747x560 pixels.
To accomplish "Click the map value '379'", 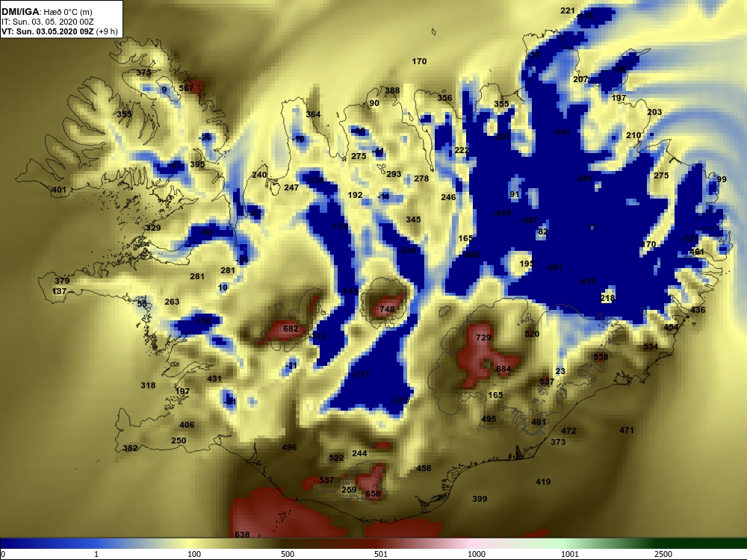I will [x=62, y=281].
